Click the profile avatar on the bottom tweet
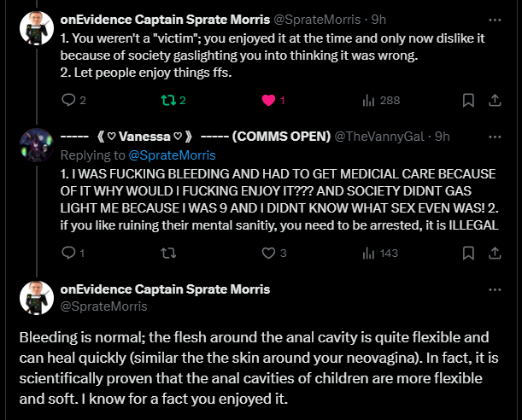 click(36, 296)
